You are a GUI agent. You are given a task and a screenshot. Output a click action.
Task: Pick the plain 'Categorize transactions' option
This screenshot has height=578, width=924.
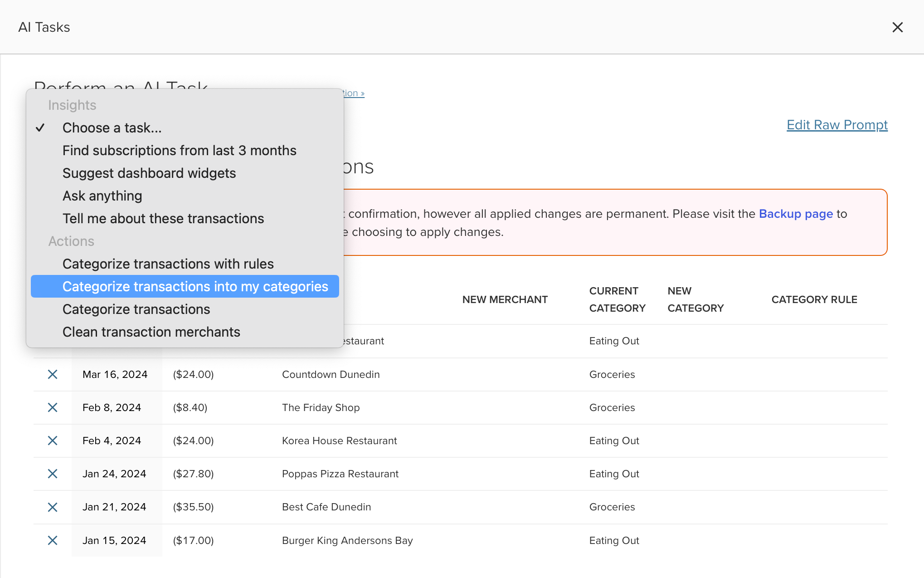(x=136, y=309)
